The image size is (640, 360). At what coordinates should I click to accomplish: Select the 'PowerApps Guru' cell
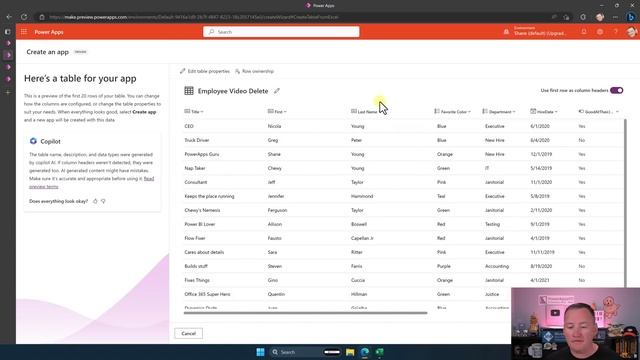tap(202, 154)
